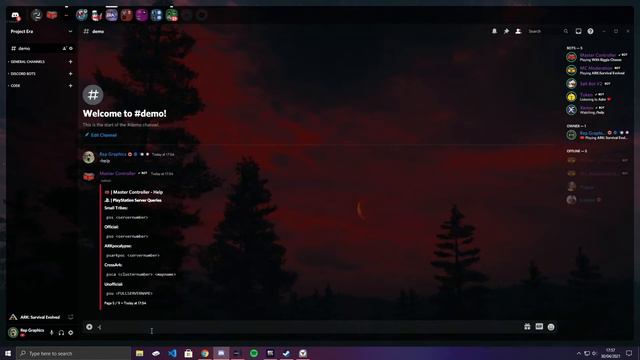Show pinned messages via pin icon
The image size is (640, 360).
[507, 31]
